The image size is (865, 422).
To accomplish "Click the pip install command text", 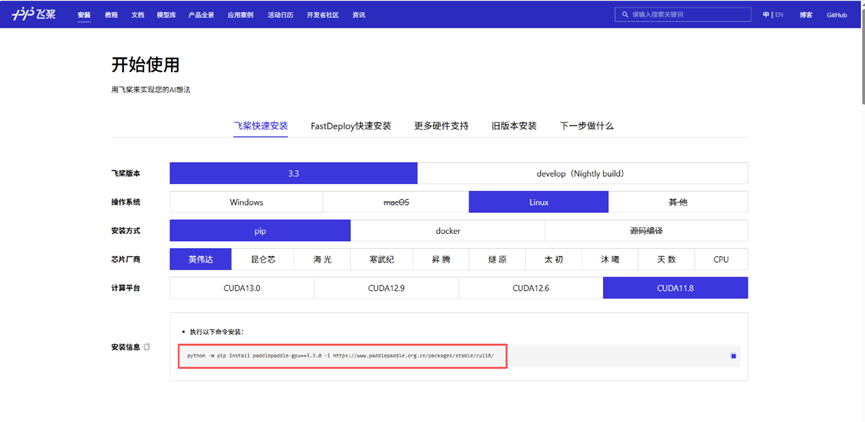I will click(340, 356).
